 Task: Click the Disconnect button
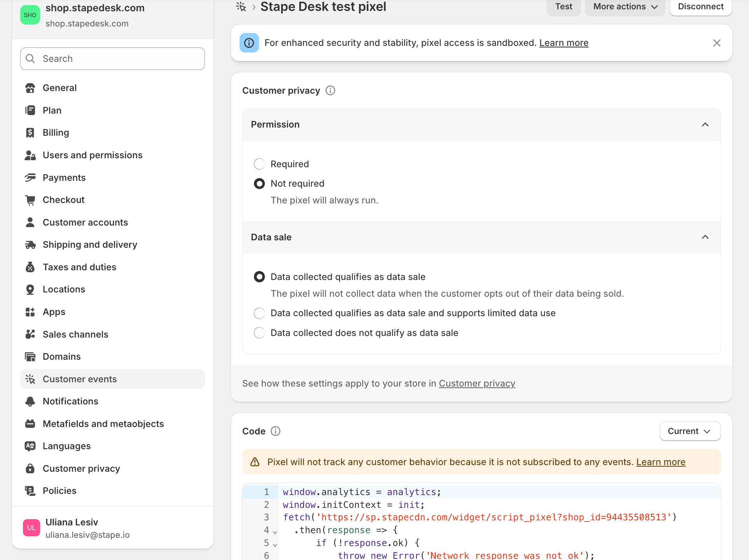point(701,7)
